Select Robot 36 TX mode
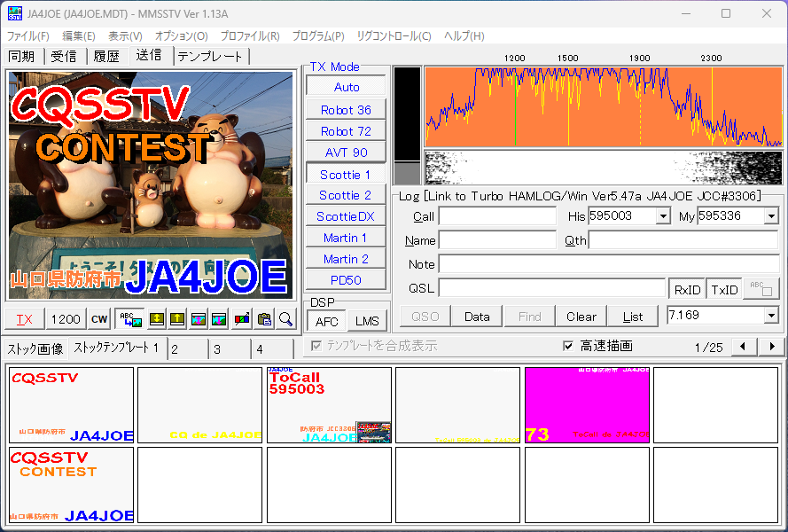The width and height of the screenshot is (788, 532). pos(346,110)
